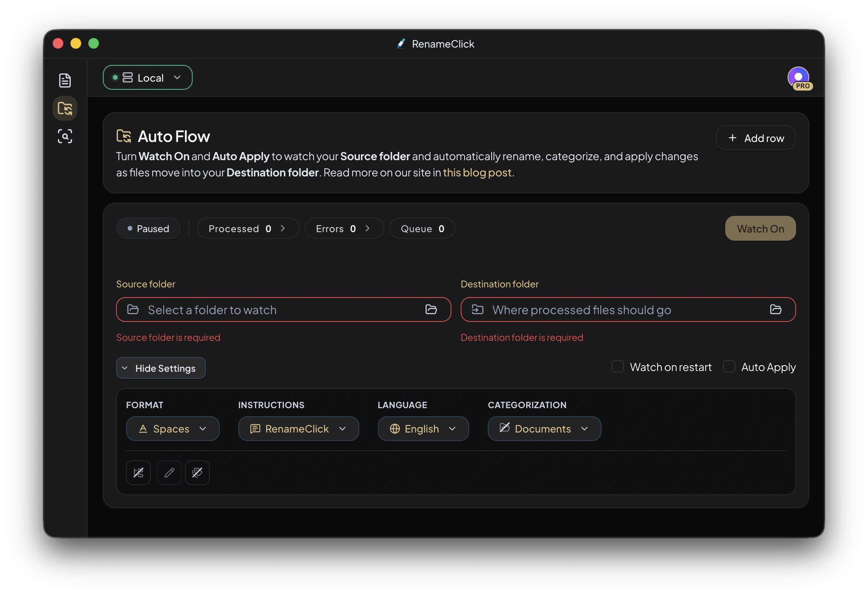
Task: Click the Select a folder to watch field
Action: coord(271,309)
